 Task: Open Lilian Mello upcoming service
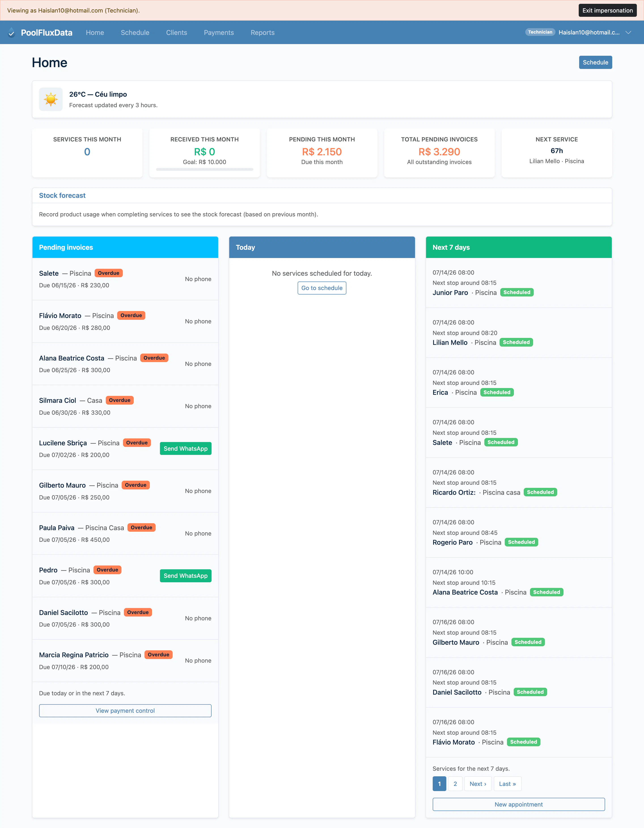click(450, 343)
